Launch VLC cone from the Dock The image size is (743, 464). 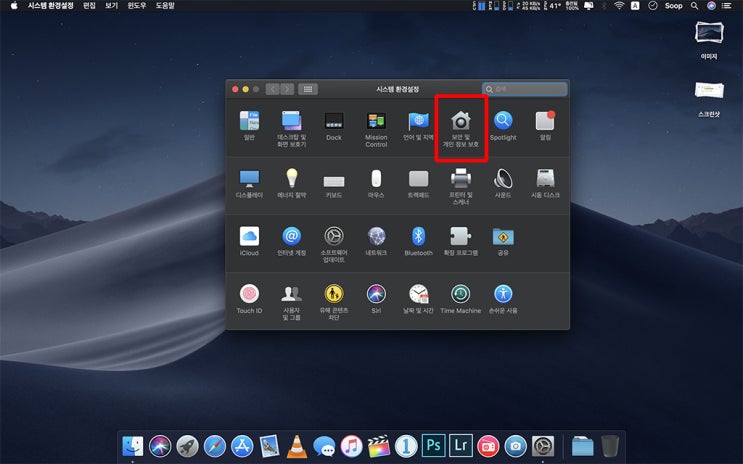[x=297, y=446]
